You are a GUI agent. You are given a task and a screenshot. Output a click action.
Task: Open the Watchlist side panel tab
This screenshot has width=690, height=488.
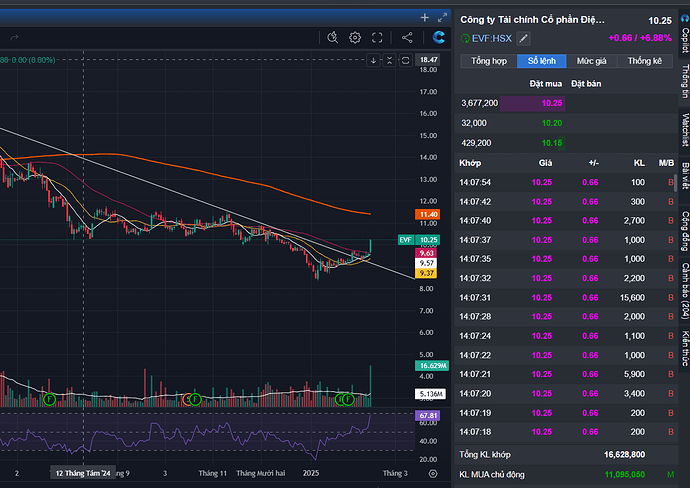click(x=683, y=133)
